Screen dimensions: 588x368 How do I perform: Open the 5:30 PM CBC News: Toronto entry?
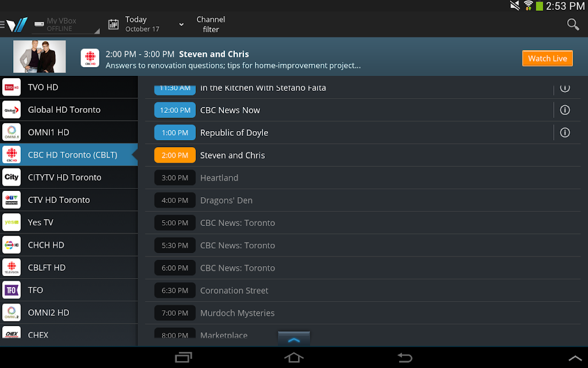[x=363, y=245]
